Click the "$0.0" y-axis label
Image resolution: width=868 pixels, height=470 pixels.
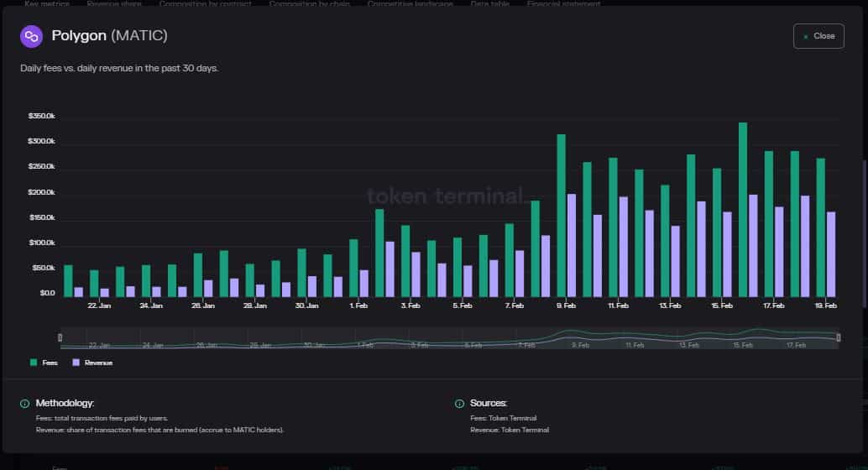47,293
